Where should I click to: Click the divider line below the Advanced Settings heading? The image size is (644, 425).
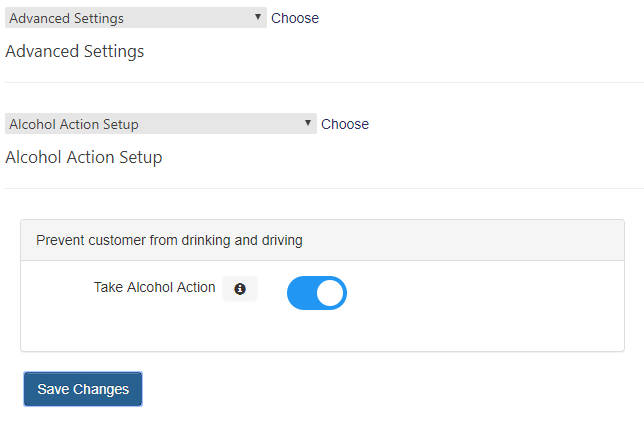[x=324, y=82]
